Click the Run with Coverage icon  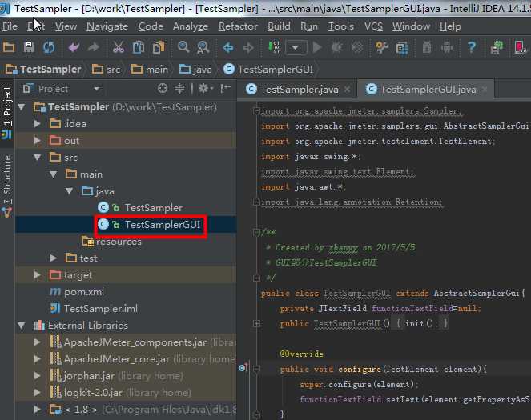click(357, 47)
